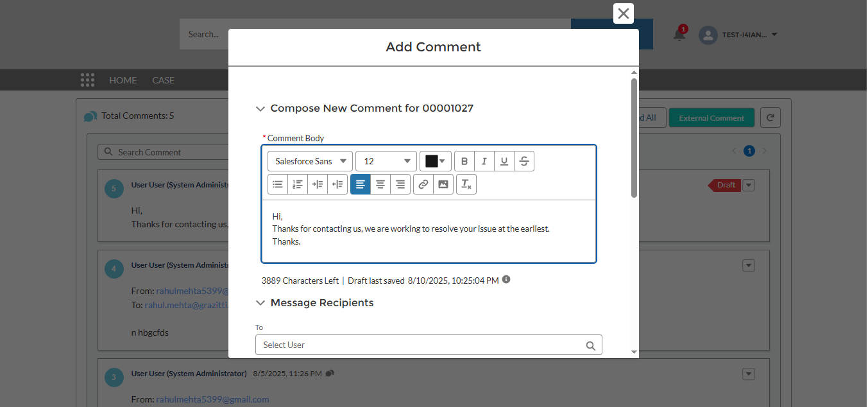Screen dimensions: 868x407
Task: Insert an image into comment
Action: tap(443, 184)
